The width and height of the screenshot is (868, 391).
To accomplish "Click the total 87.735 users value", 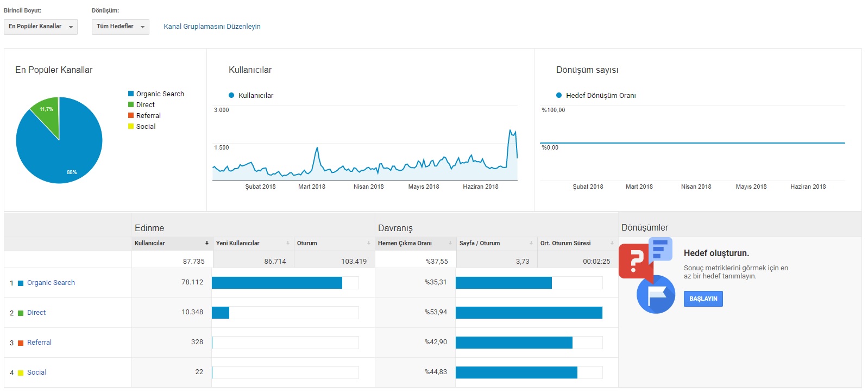I will pyautogui.click(x=194, y=262).
